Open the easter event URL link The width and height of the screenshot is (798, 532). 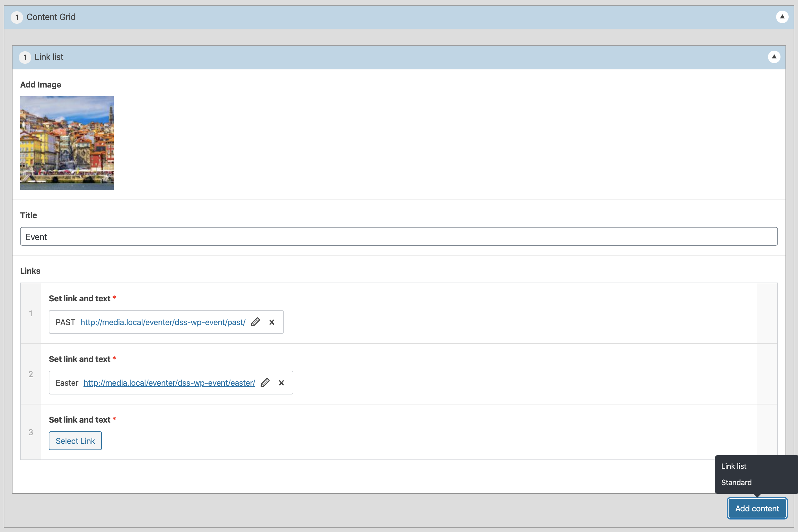169,383
